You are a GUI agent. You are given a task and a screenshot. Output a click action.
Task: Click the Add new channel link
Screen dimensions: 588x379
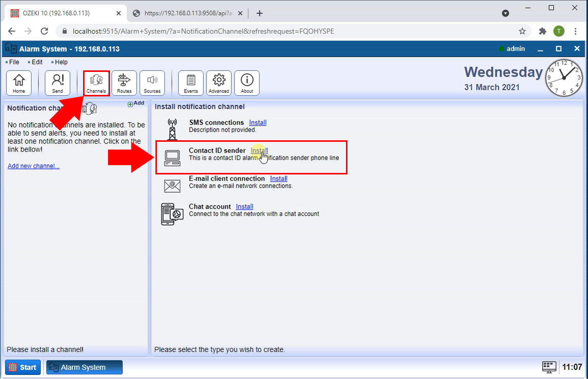34,166
